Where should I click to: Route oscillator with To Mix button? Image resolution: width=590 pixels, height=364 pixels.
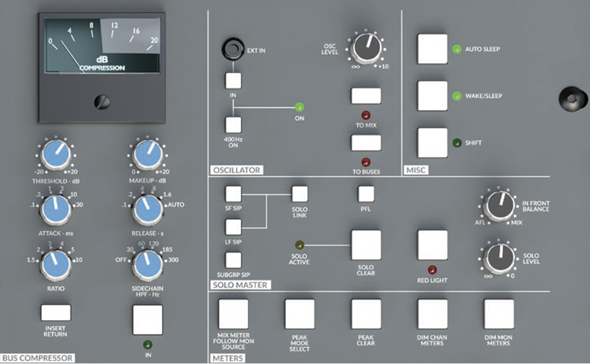click(366, 96)
